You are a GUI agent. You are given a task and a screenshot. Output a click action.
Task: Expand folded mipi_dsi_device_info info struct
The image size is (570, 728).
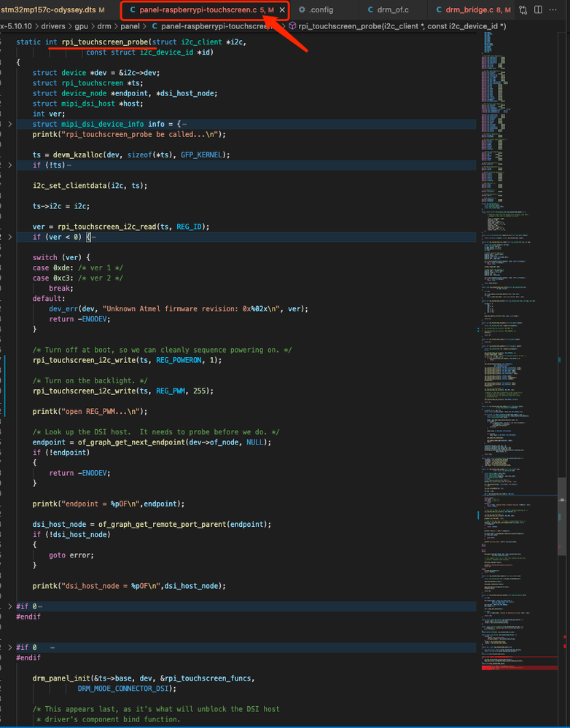click(9, 124)
